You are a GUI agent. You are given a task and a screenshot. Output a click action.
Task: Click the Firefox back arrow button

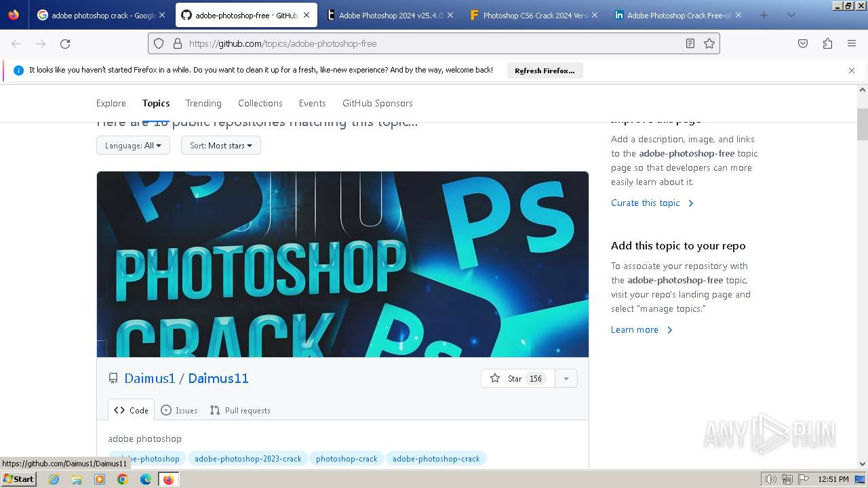[x=16, y=43]
